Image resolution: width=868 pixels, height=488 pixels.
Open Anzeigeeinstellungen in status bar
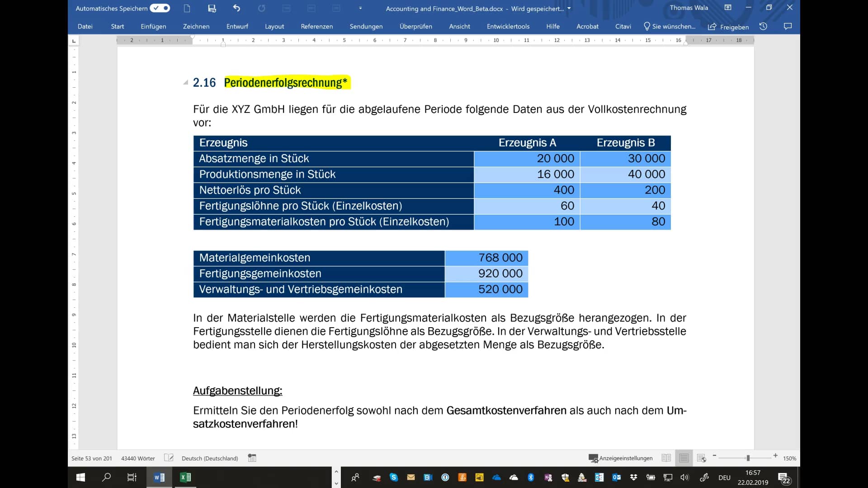[621, 458]
